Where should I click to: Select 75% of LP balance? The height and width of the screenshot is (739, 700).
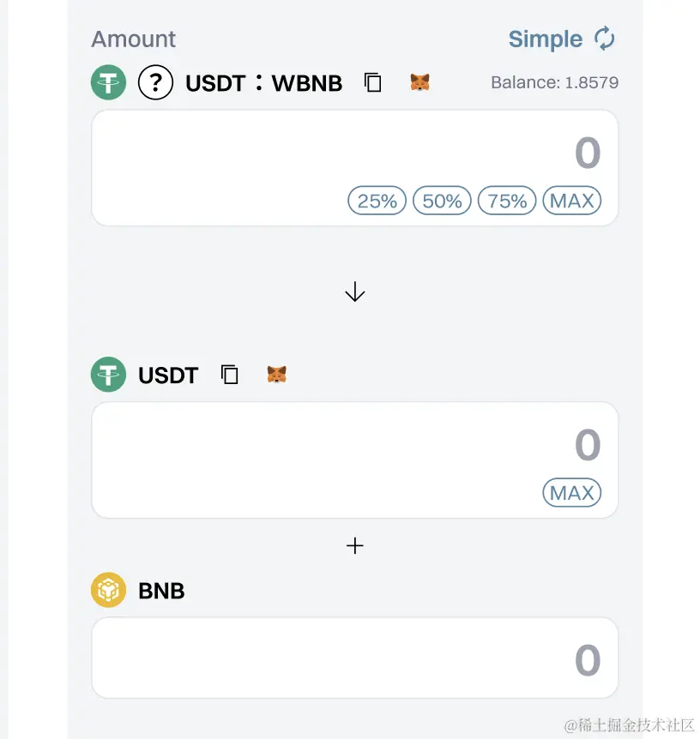[x=507, y=201]
